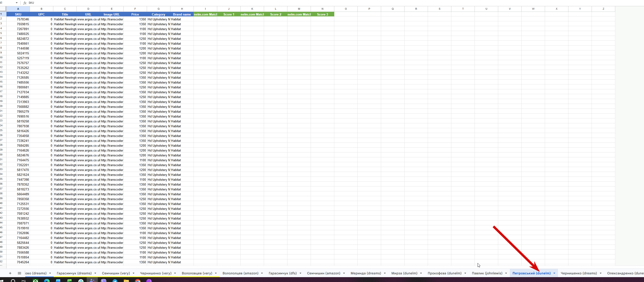Switch to Гарасимчук (dfs) sheet tab
644x282 pixels.
[283, 273]
